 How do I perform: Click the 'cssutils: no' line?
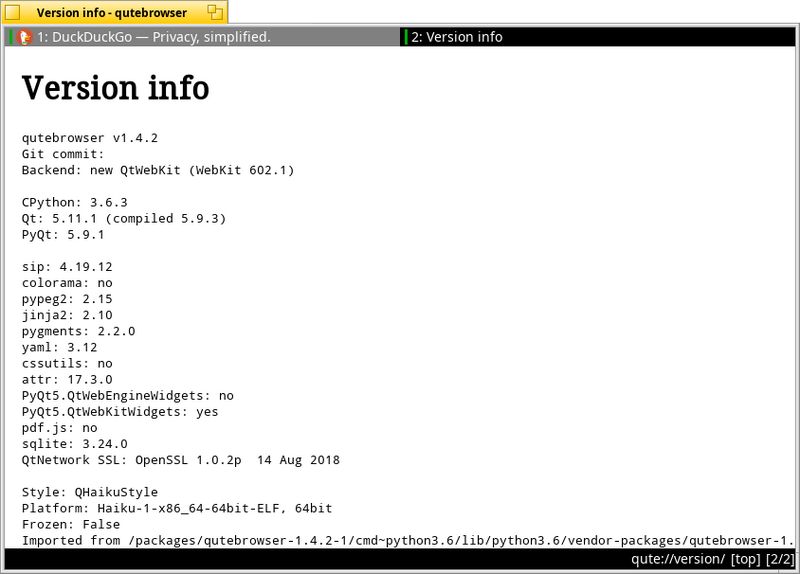(67, 363)
